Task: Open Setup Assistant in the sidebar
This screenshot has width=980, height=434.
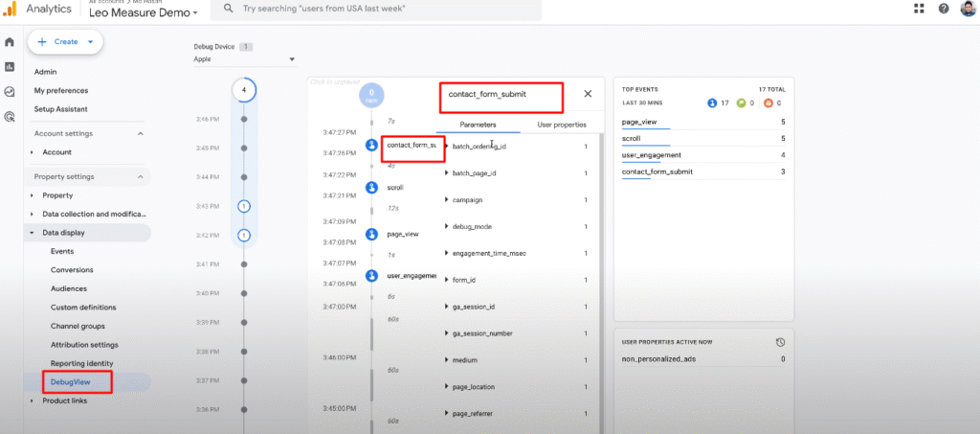Action: (x=60, y=109)
